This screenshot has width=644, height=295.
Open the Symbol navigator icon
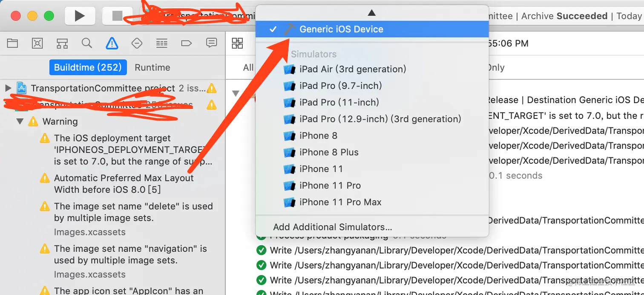pyautogui.click(x=62, y=43)
